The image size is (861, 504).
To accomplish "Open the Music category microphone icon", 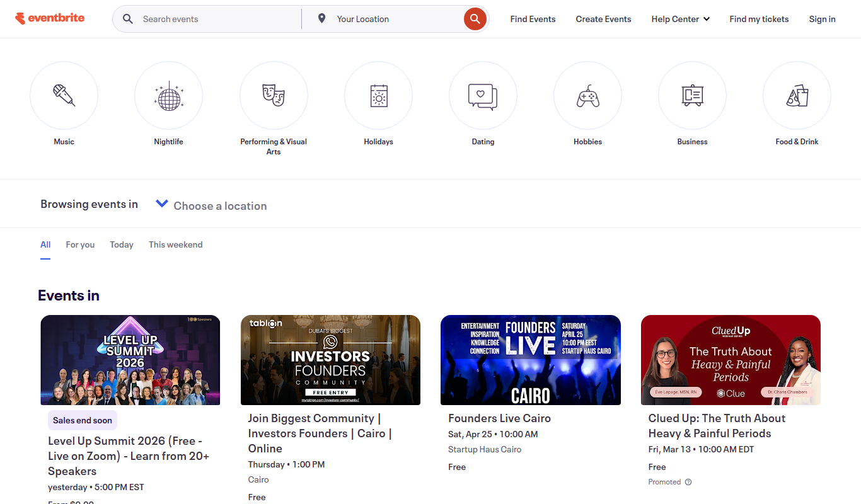I will (64, 96).
